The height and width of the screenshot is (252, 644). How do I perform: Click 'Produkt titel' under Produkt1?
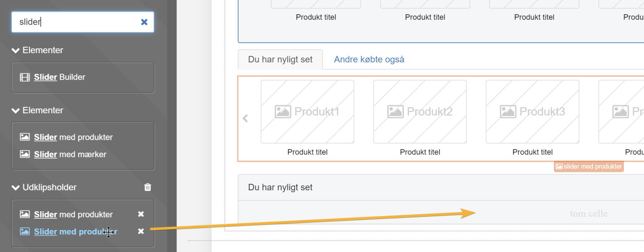click(307, 152)
